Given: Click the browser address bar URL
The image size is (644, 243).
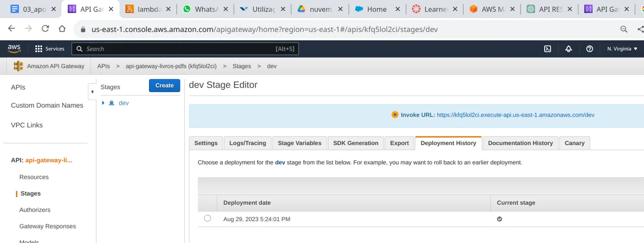Looking at the screenshot, I should coord(264,29).
